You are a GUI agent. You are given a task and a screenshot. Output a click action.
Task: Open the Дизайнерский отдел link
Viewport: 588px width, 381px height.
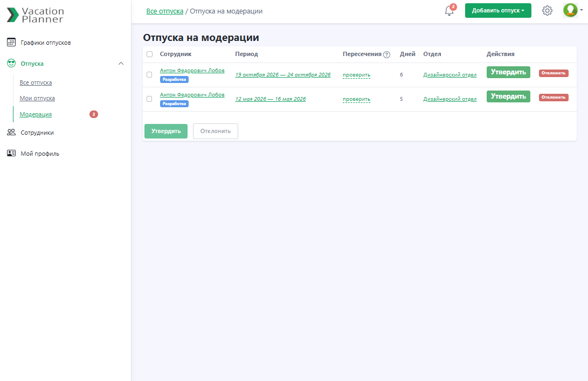[450, 75]
